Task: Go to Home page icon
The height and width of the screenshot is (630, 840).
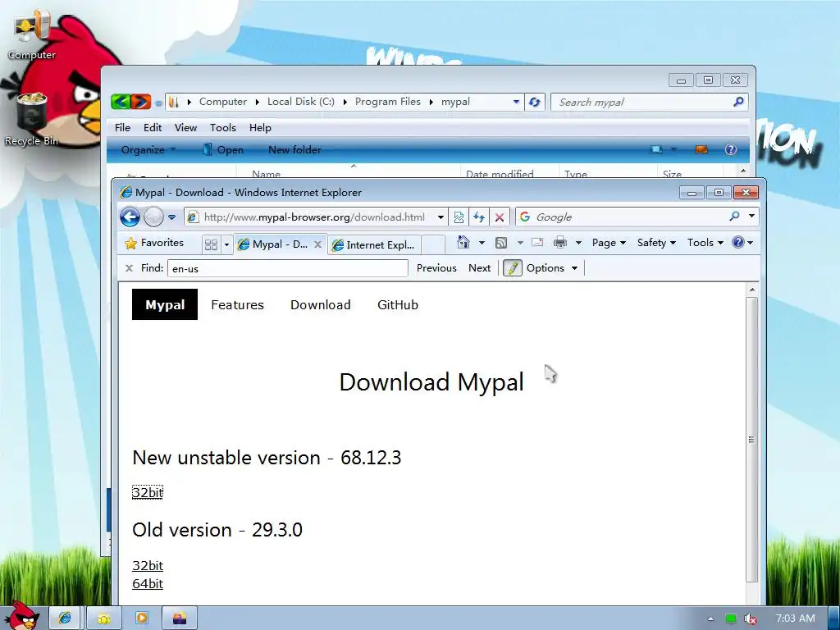Action: [463, 242]
